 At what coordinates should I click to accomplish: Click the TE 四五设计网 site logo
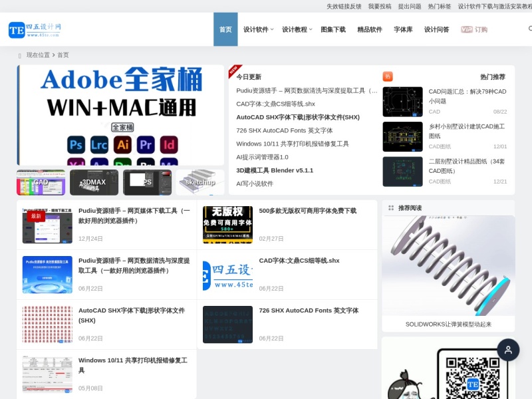coord(35,30)
